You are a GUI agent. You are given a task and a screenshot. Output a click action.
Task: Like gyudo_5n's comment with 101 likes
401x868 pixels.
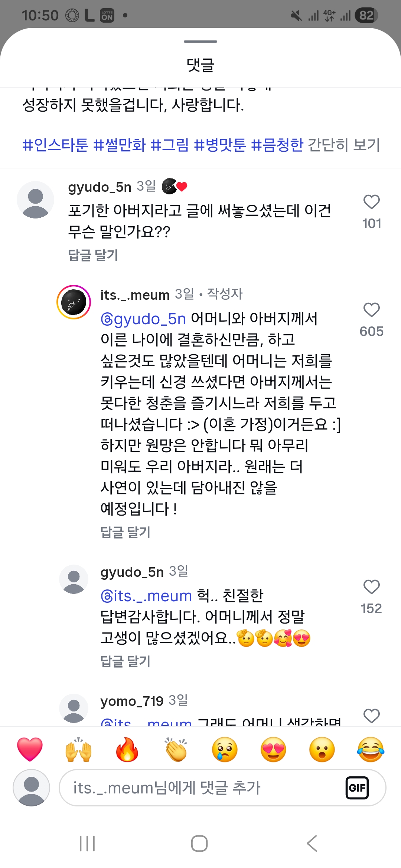pos(371,202)
